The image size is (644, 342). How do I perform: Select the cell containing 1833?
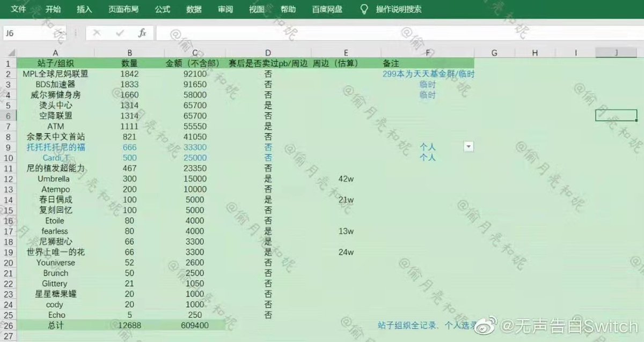(129, 84)
